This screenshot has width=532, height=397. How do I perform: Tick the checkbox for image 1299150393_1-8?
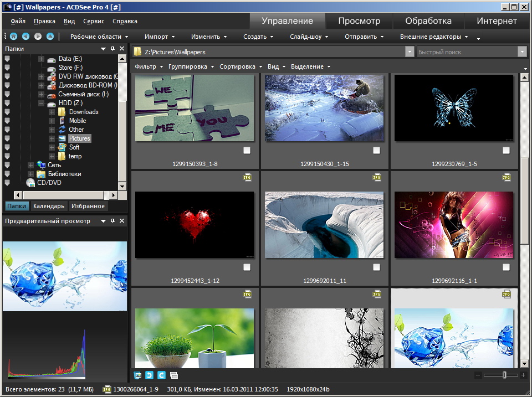coord(247,151)
